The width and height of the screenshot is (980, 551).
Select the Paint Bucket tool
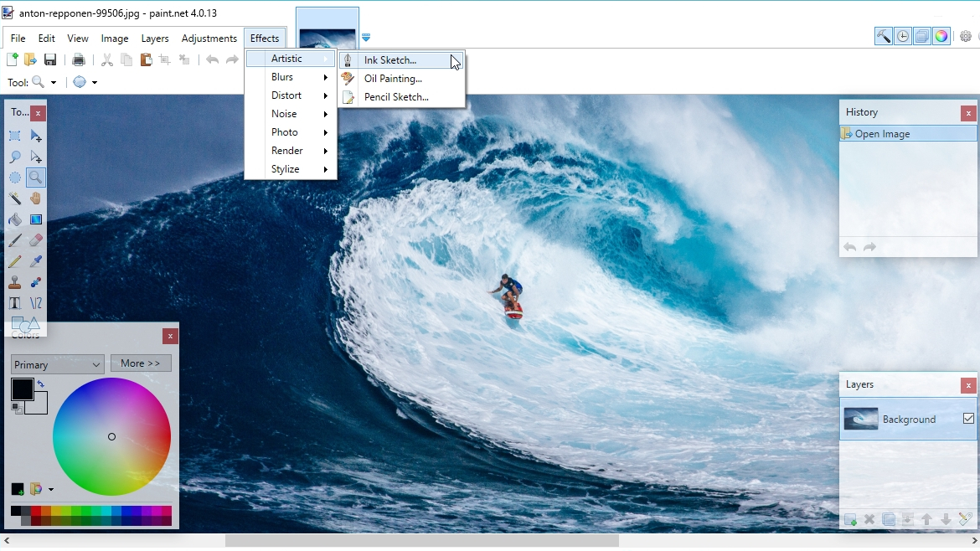(x=14, y=219)
